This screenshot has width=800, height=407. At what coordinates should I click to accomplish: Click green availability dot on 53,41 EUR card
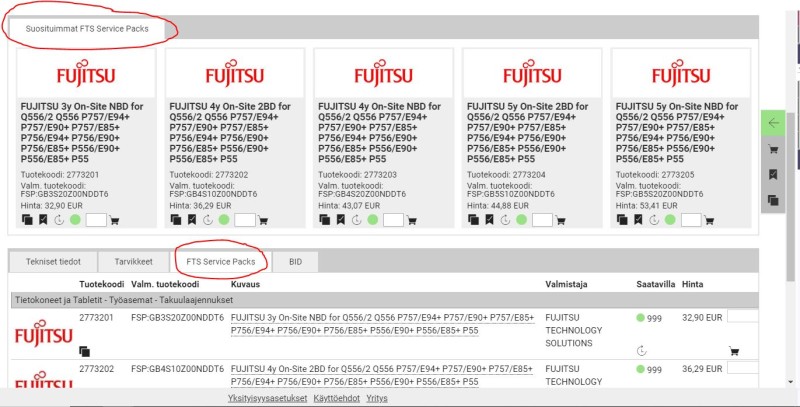pyautogui.click(x=670, y=220)
